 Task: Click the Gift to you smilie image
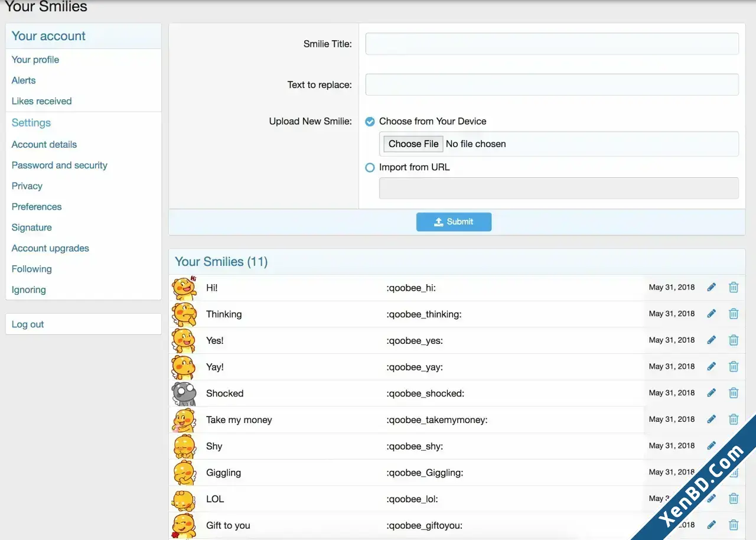click(x=184, y=525)
